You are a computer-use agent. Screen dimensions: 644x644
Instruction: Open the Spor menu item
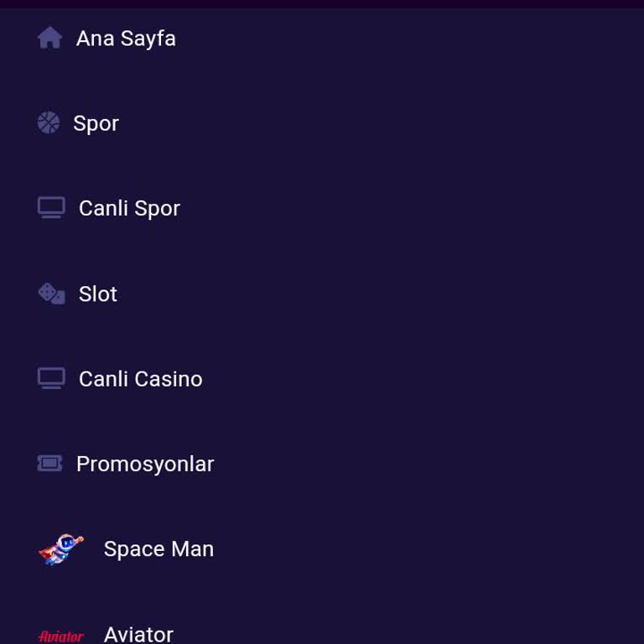pos(96,123)
